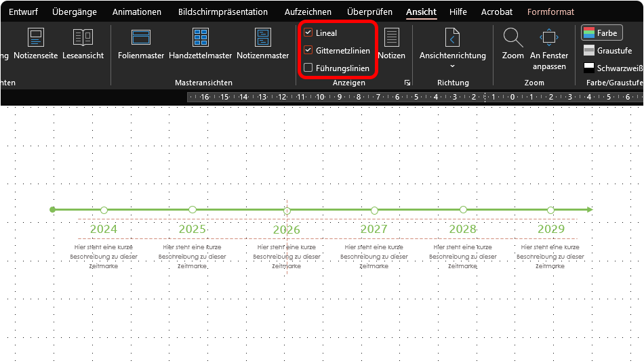Image resolution: width=644 pixels, height=363 pixels.
Task: Select the 2026 year label
Action: tap(287, 230)
